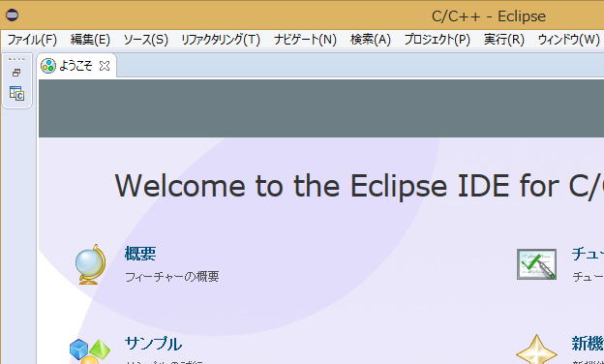Click the gold star What's New icon
The width and height of the screenshot is (604, 364).
536,349
